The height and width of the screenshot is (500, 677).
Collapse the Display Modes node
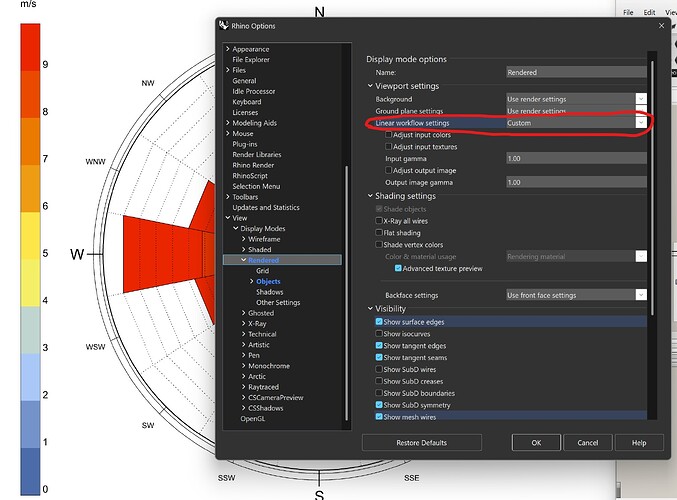[236, 228]
